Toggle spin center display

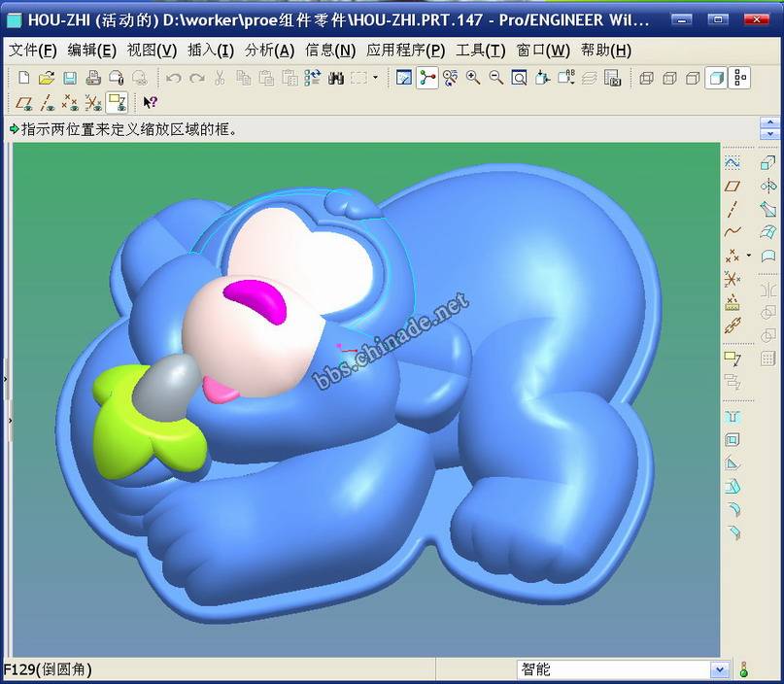pyautogui.click(x=427, y=78)
